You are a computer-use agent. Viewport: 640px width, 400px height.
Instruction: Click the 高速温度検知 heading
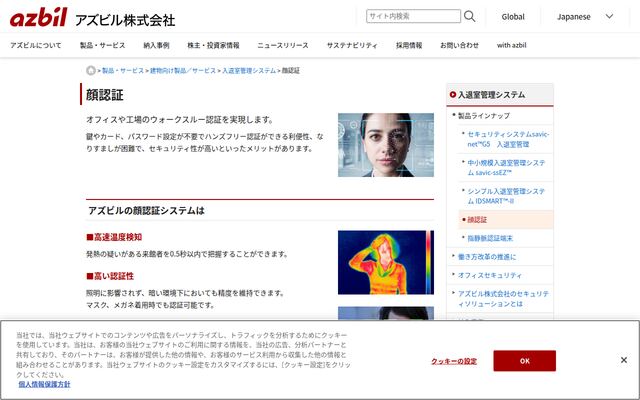[114, 237]
